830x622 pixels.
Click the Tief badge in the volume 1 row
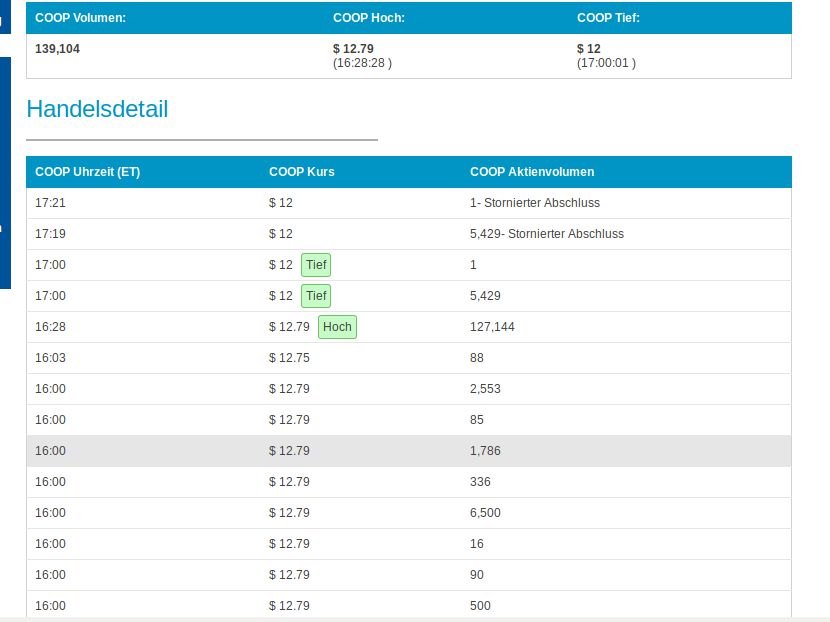click(x=316, y=265)
